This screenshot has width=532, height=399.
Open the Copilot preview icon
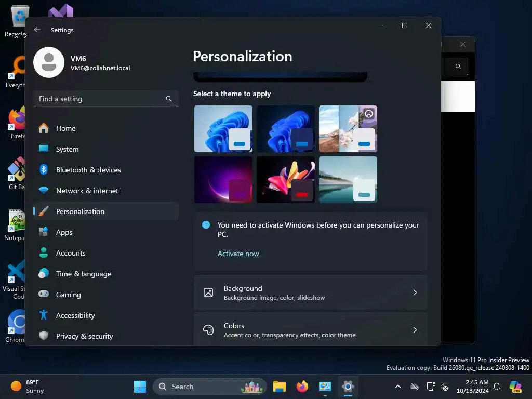tap(515, 387)
